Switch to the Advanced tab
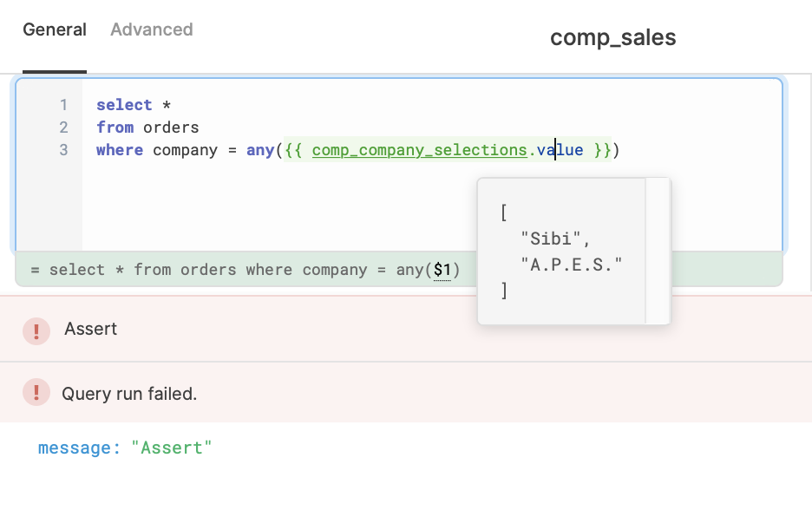 151,29
